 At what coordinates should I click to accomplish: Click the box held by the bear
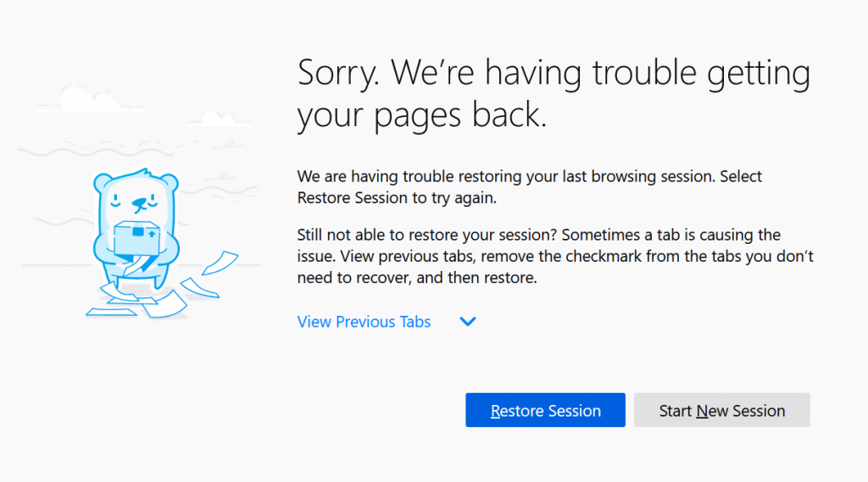pyautogui.click(x=136, y=235)
